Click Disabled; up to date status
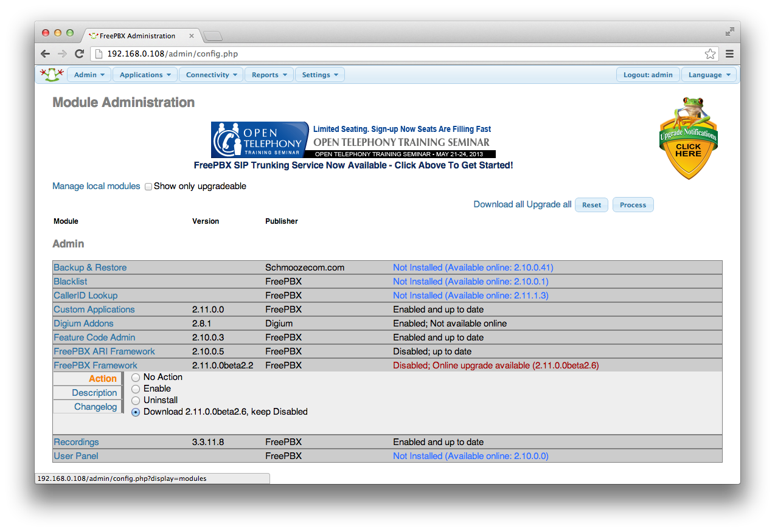The image size is (775, 532). (433, 351)
